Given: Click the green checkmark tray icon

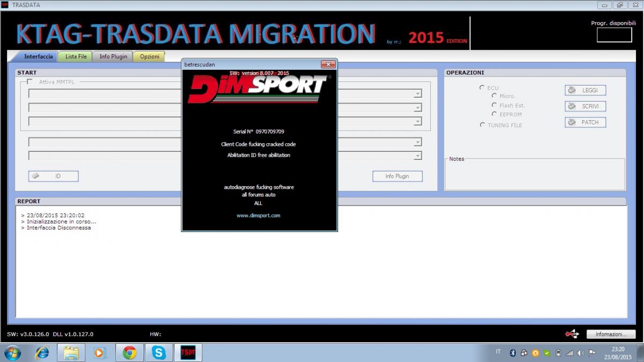Looking at the screenshot, I should tap(547, 353).
